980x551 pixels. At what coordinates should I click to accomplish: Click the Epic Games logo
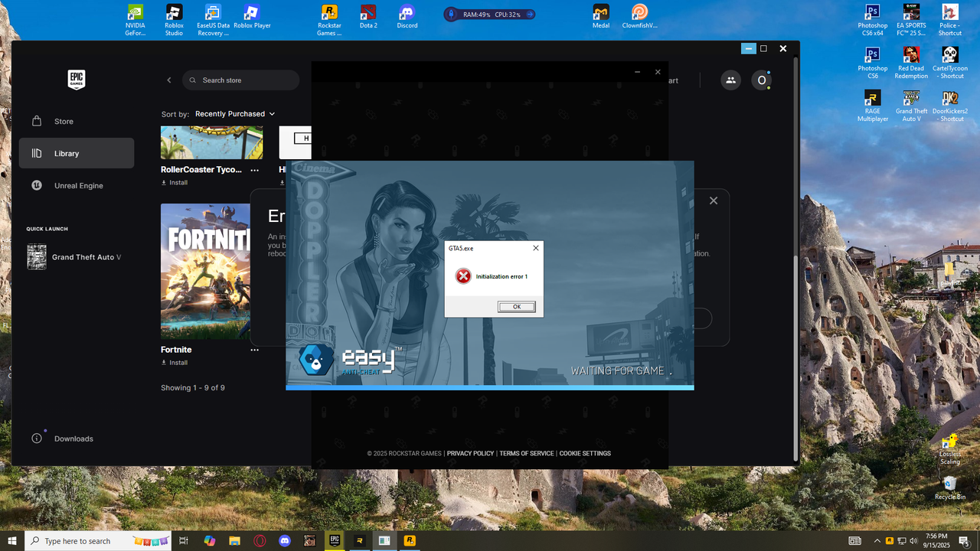point(76,80)
